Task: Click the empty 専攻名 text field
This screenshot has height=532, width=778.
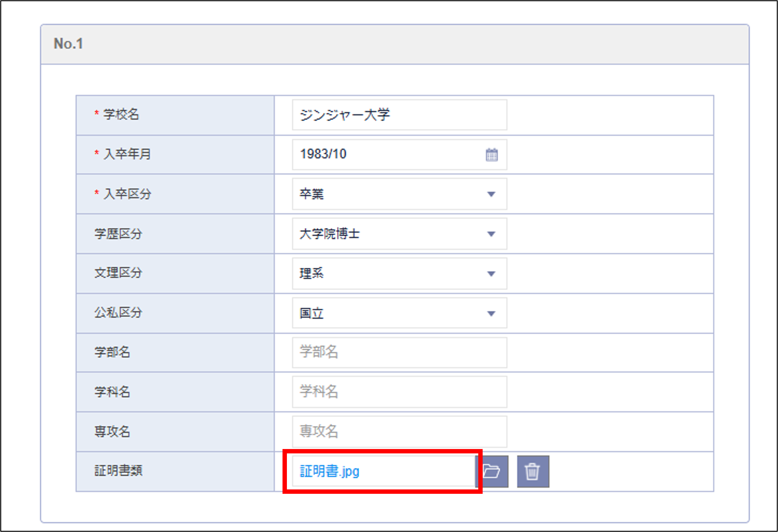Action: [x=399, y=431]
